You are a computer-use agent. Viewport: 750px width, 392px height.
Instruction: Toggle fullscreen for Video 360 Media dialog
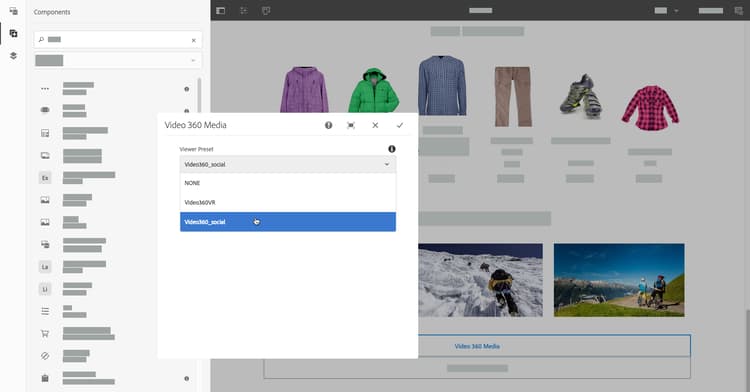click(x=351, y=125)
